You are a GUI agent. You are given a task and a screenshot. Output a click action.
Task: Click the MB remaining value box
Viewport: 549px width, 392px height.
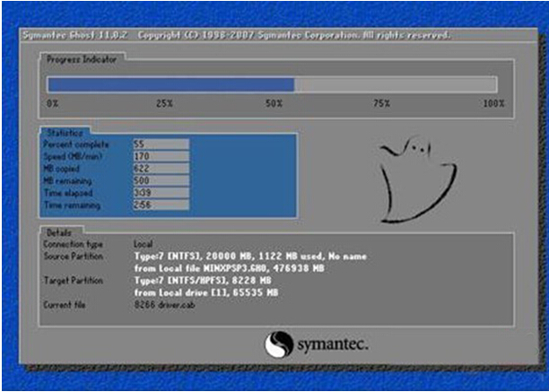coord(160,180)
